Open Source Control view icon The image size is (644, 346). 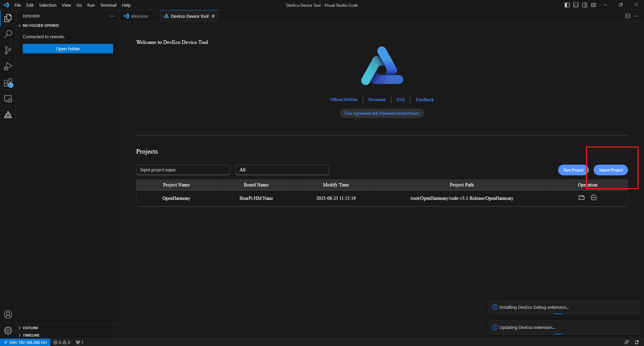(x=8, y=50)
